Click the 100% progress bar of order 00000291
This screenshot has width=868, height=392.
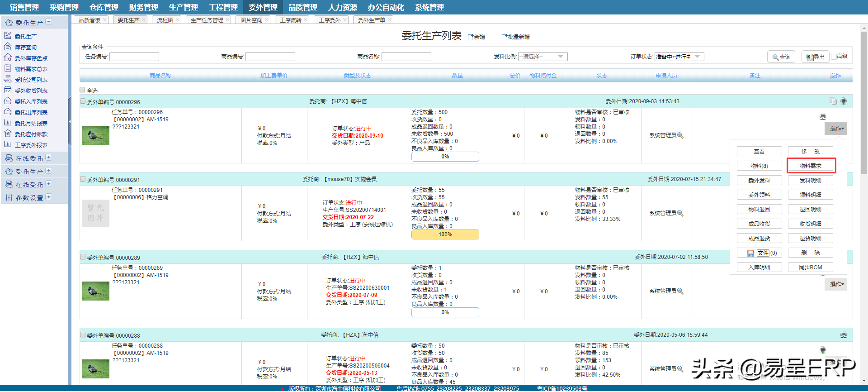click(445, 234)
